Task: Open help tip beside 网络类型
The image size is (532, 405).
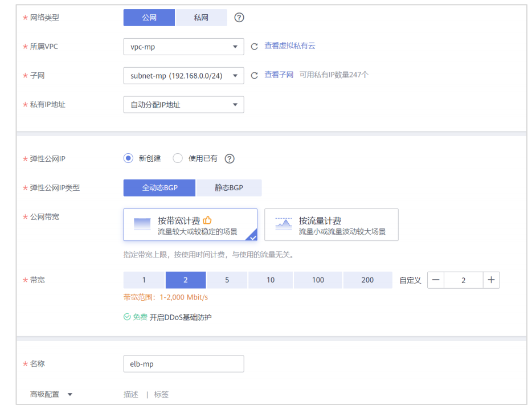Action: [239, 18]
